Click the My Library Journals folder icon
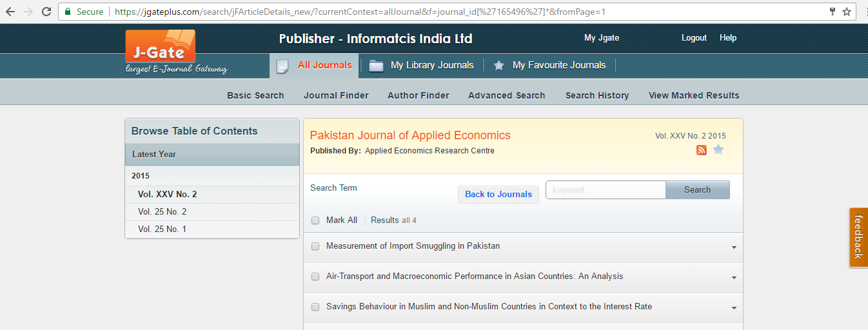Viewport: 868px width, 330px height. click(376, 66)
